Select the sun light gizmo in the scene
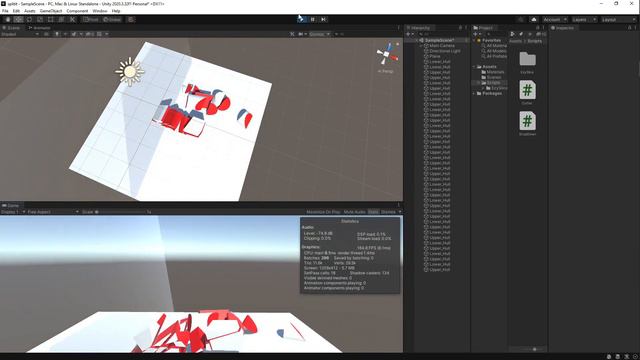Viewport: 640px width, 360px height. 129,71
